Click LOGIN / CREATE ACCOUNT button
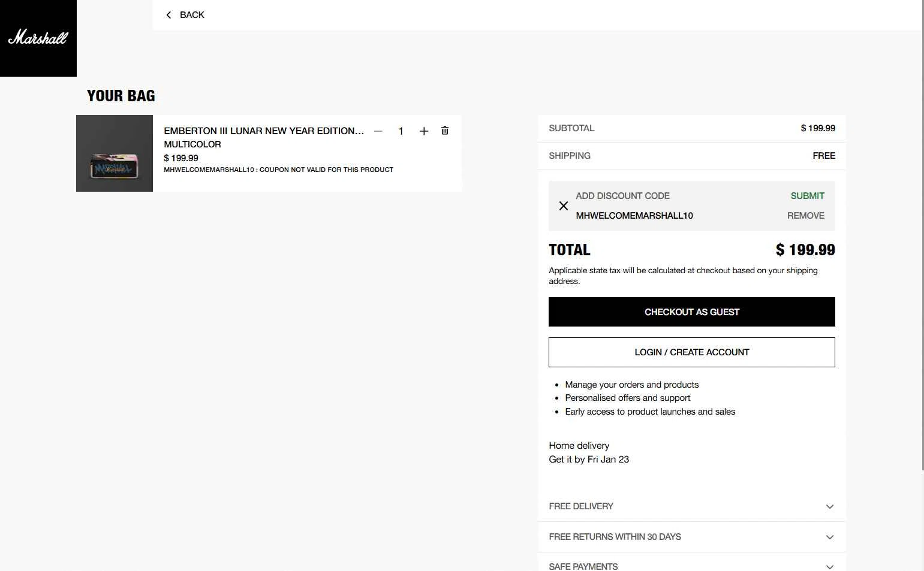This screenshot has height=571, width=924. pos(691,352)
